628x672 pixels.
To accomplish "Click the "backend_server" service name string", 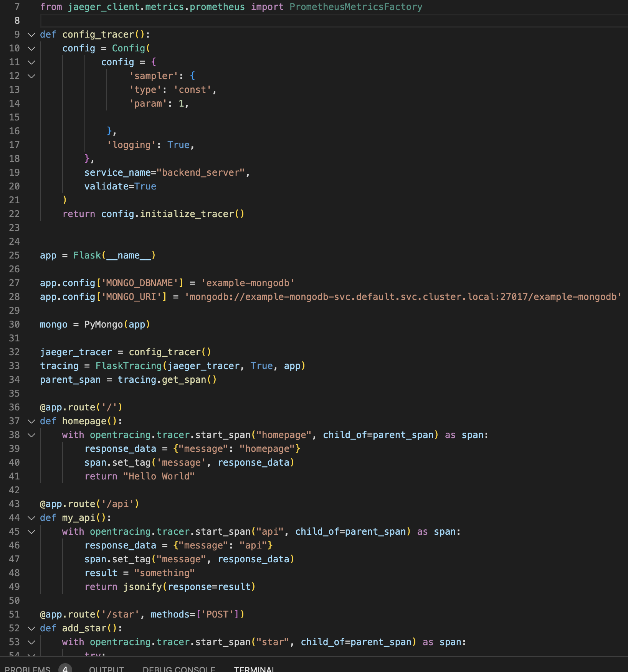I will (201, 173).
